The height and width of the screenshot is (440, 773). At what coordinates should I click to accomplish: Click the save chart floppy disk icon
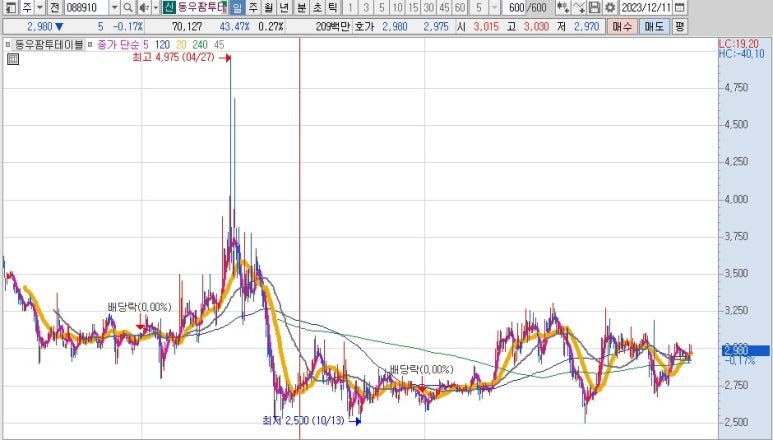point(595,7)
